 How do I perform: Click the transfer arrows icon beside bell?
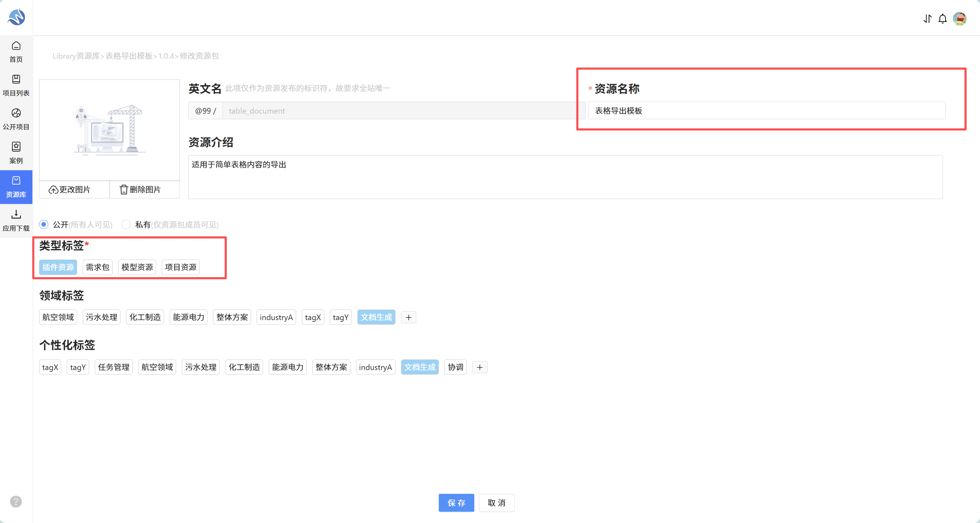click(x=928, y=19)
